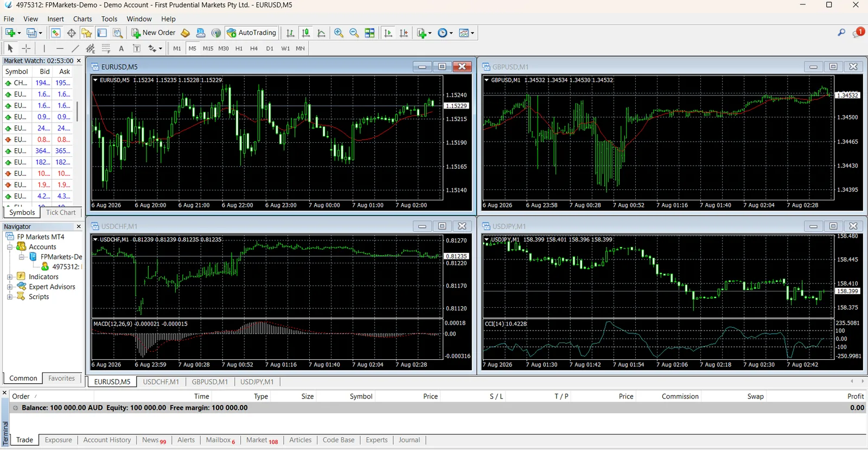868x450 pixels.
Task: Open the Insert menu
Action: 55,19
